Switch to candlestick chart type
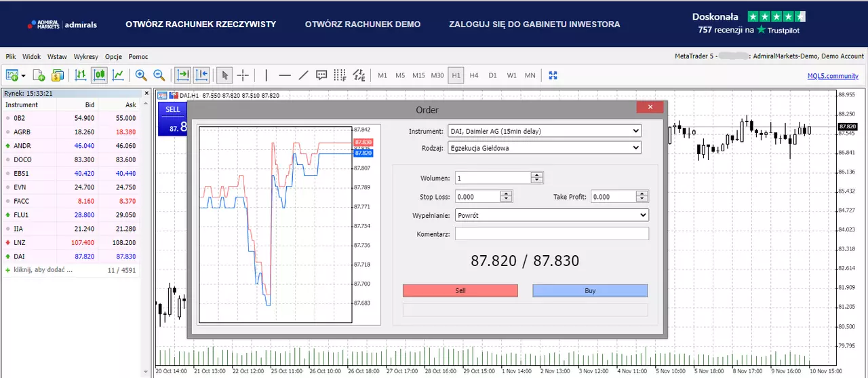This screenshot has width=868, height=378. click(99, 75)
